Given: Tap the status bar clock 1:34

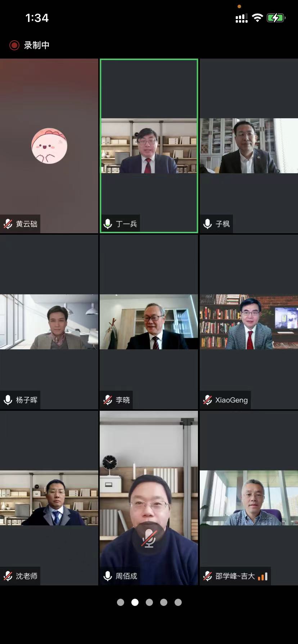Looking at the screenshot, I should tap(37, 18).
